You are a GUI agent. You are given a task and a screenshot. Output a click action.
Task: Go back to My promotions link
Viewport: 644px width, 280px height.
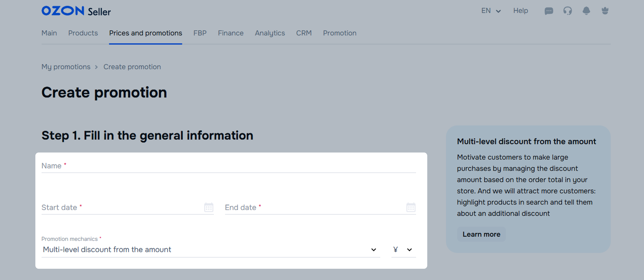[66, 67]
